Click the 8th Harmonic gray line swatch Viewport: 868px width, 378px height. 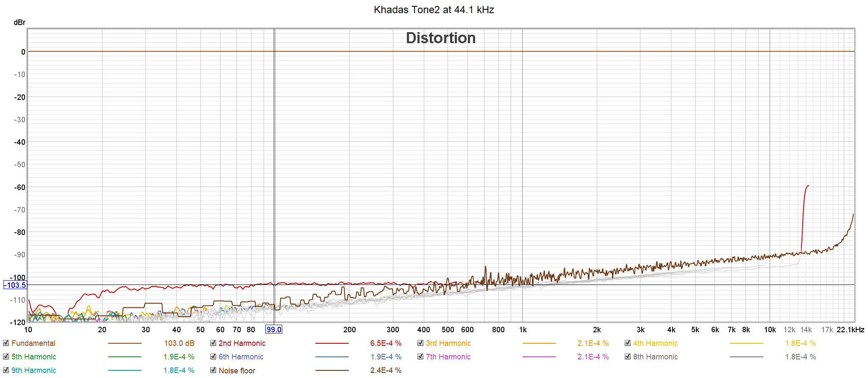[x=746, y=357]
